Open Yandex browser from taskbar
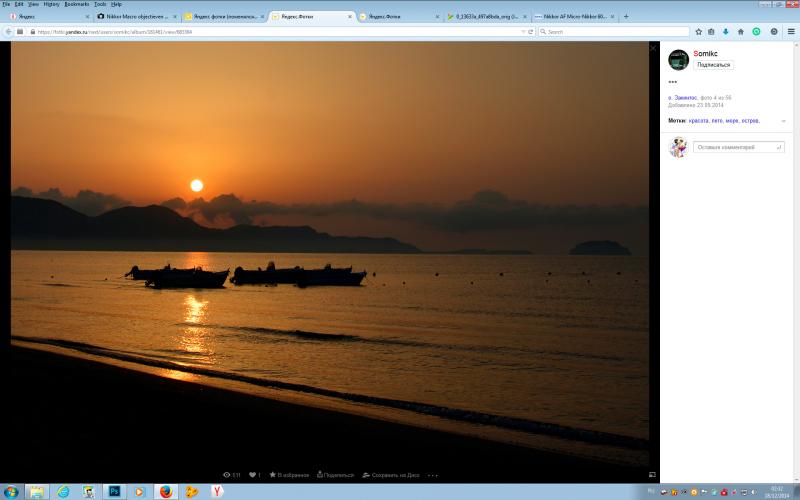The image size is (800, 500). (x=217, y=492)
